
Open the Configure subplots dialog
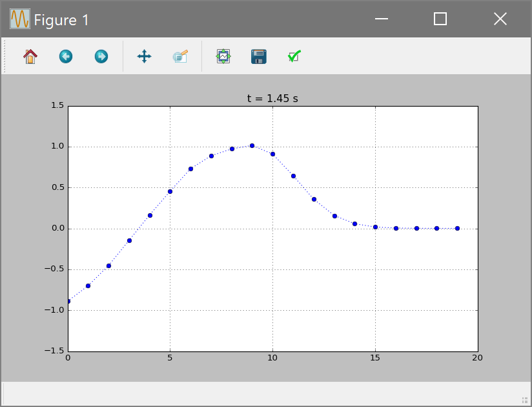pos(223,56)
